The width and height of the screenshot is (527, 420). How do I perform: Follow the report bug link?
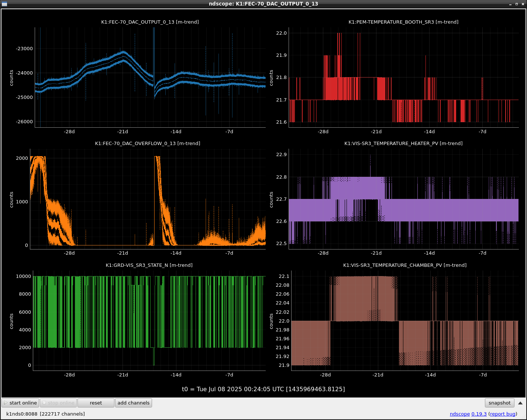point(503,414)
